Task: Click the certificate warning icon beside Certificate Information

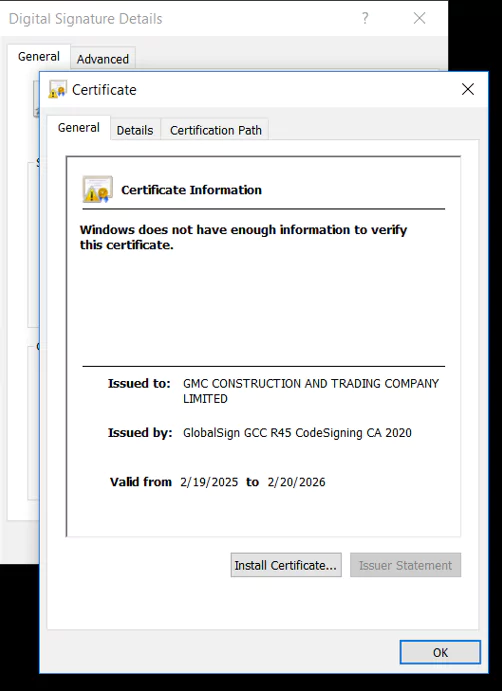Action: pyautogui.click(x=97, y=189)
